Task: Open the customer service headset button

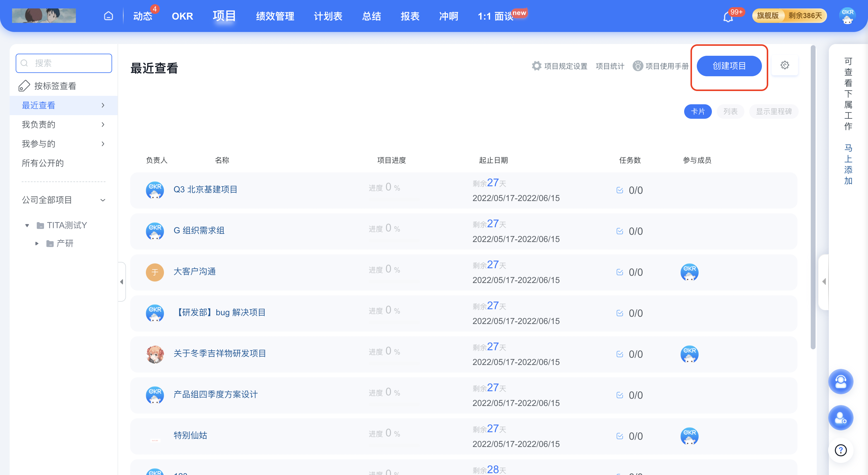Action: coord(841,381)
